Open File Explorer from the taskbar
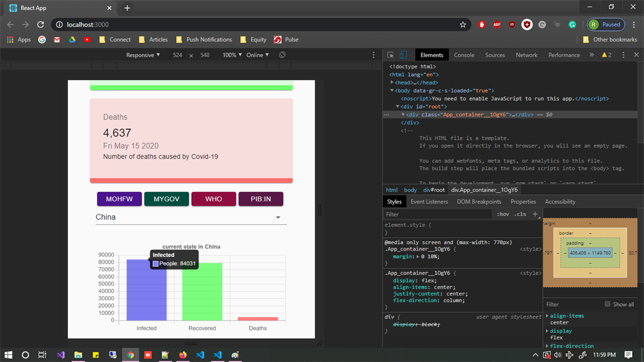This screenshot has width=644, height=362. (78, 354)
